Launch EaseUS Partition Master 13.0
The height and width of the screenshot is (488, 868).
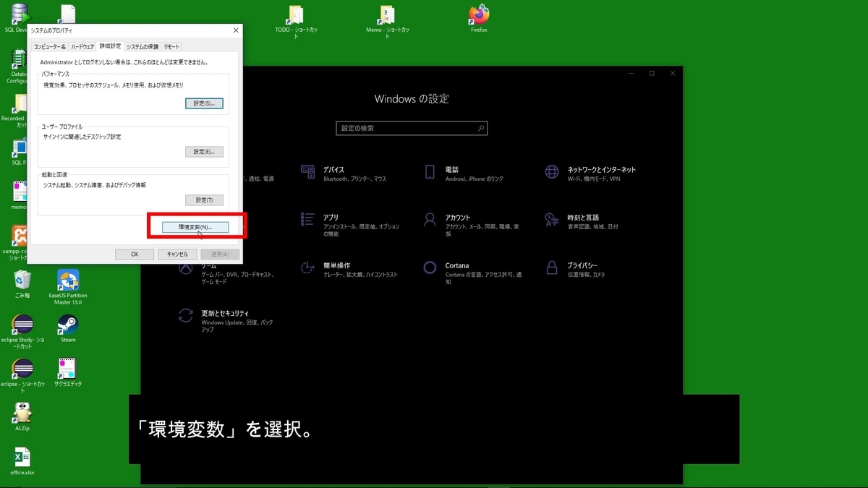click(x=67, y=278)
